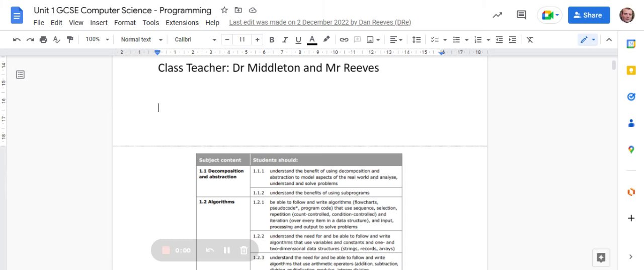644x270 pixels.
Task: Delete the recording with trash icon
Action: tap(244, 250)
